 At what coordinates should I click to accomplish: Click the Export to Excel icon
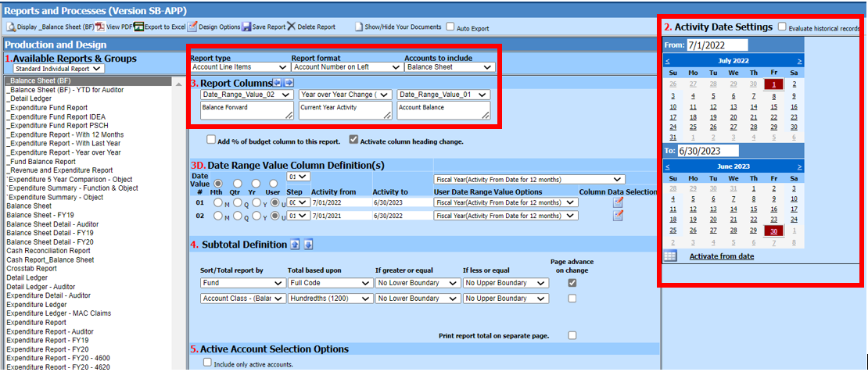pyautogui.click(x=139, y=27)
